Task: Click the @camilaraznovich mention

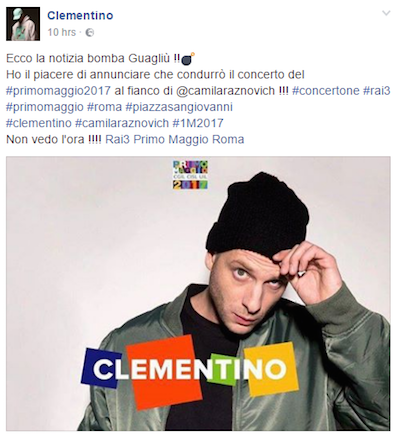Action: click(x=225, y=91)
